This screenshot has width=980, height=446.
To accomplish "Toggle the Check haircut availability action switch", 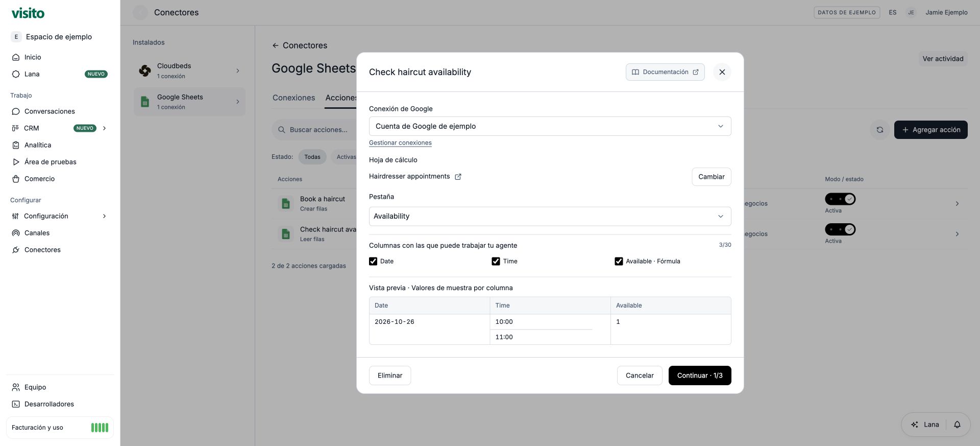I will pyautogui.click(x=840, y=229).
